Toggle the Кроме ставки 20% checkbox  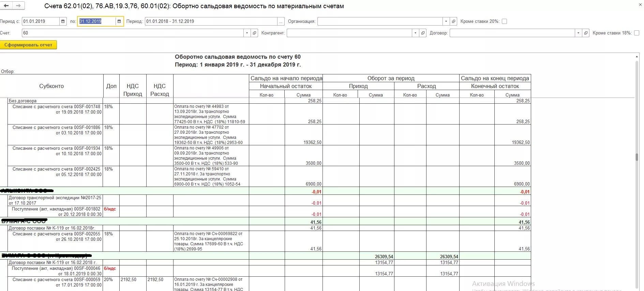[505, 21]
